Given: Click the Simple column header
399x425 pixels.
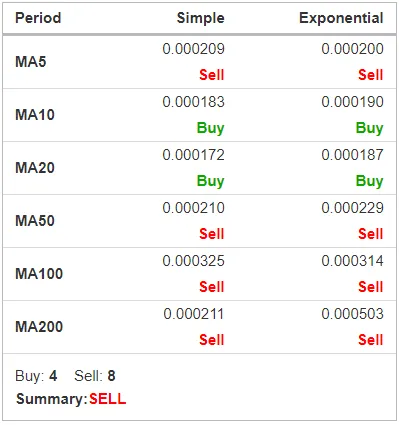Looking at the screenshot, I should tap(201, 18).
